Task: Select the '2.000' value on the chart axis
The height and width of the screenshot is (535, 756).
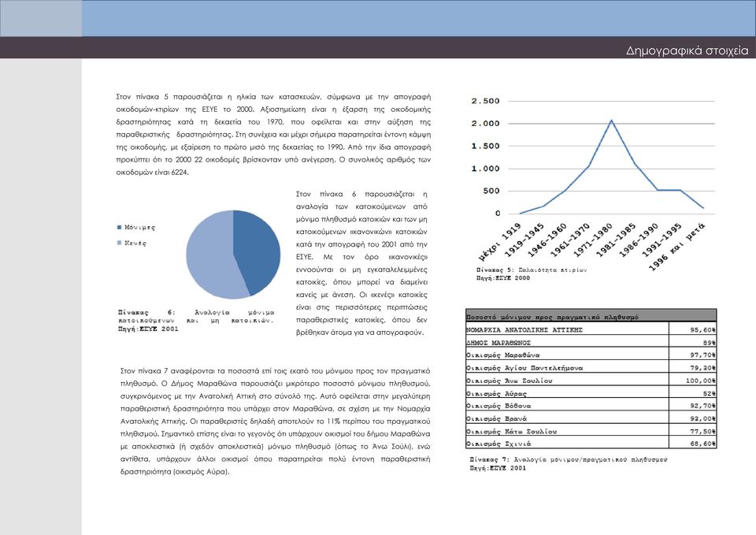Action: pyautogui.click(x=486, y=124)
